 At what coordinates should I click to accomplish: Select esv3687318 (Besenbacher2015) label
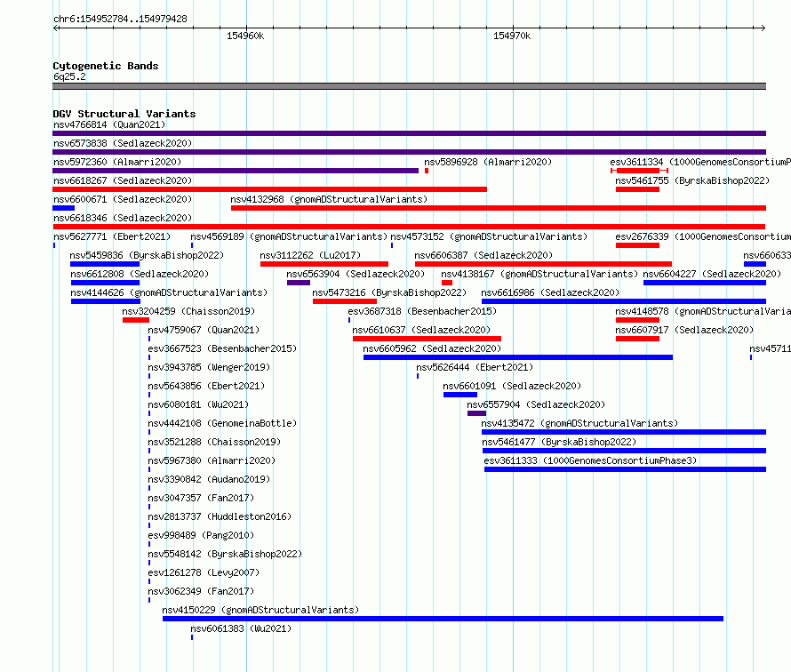[x=422, y=311]
